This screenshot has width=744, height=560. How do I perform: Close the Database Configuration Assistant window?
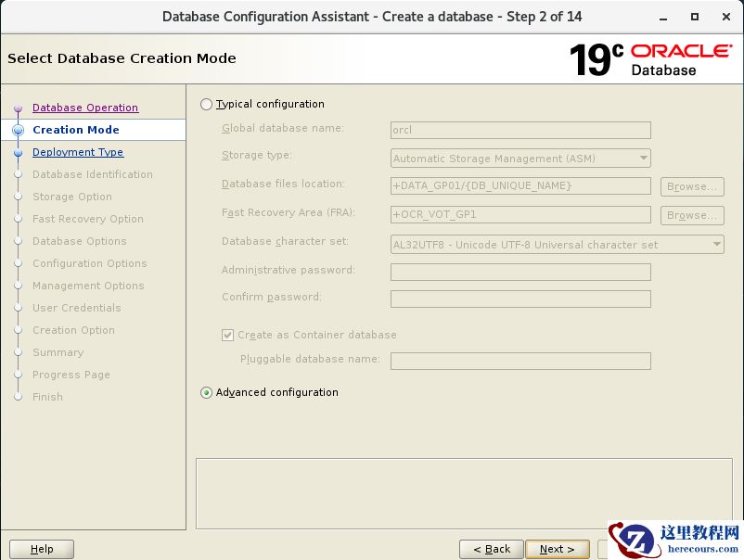tap(726, 17)
